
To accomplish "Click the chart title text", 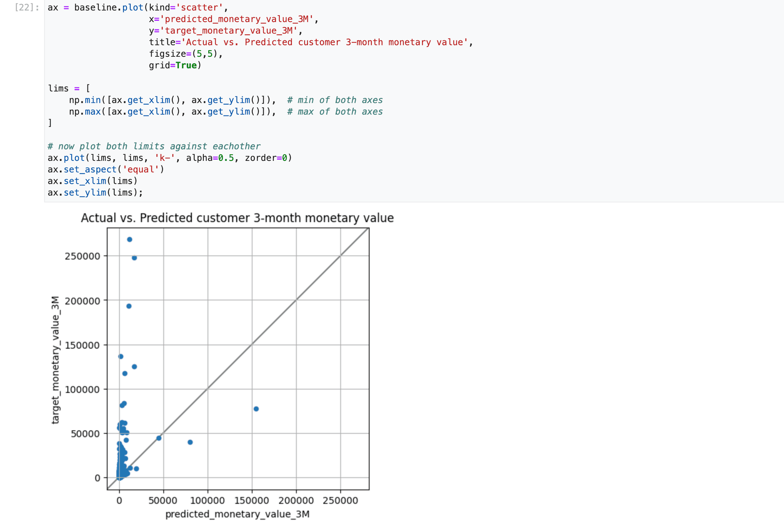I will 237,218.
